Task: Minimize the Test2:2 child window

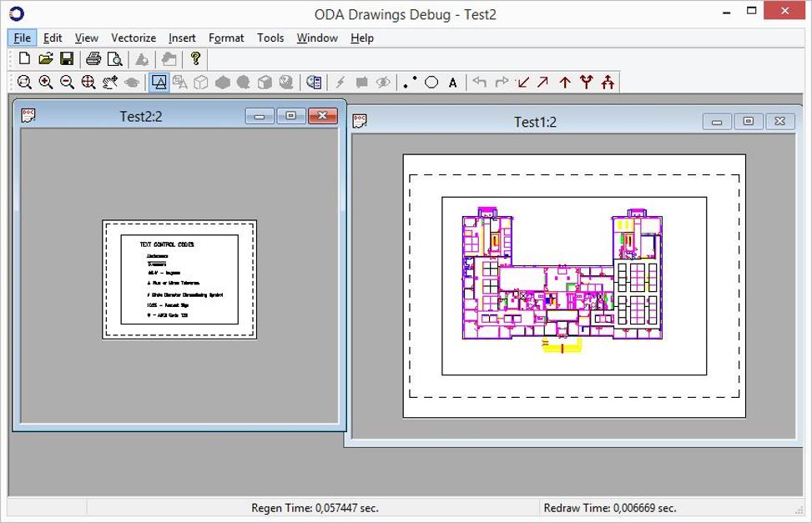Action: point(260,116)
